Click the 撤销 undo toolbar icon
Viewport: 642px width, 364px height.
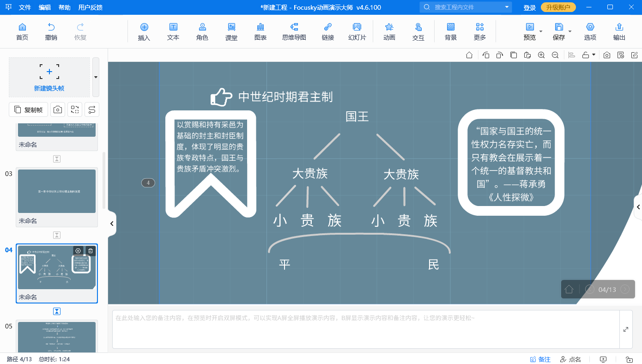tap(51, 31)
